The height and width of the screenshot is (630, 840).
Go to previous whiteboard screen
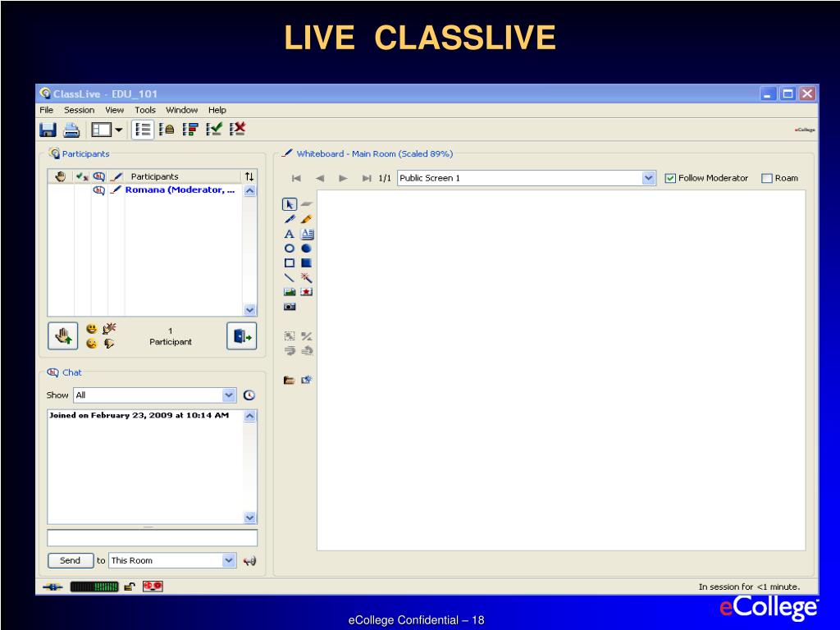320,178
